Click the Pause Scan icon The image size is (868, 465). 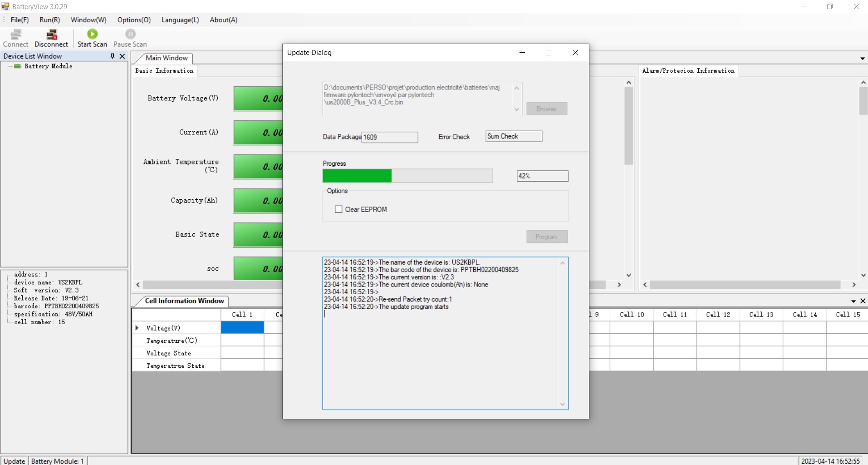[x=130, y=35]
